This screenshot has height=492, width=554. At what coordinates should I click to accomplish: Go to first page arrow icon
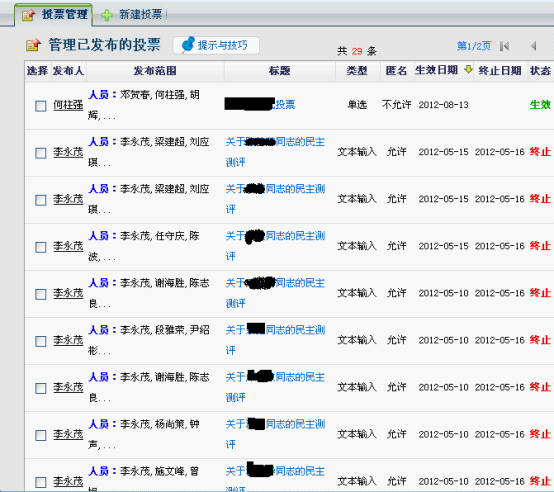click(504, 46)
